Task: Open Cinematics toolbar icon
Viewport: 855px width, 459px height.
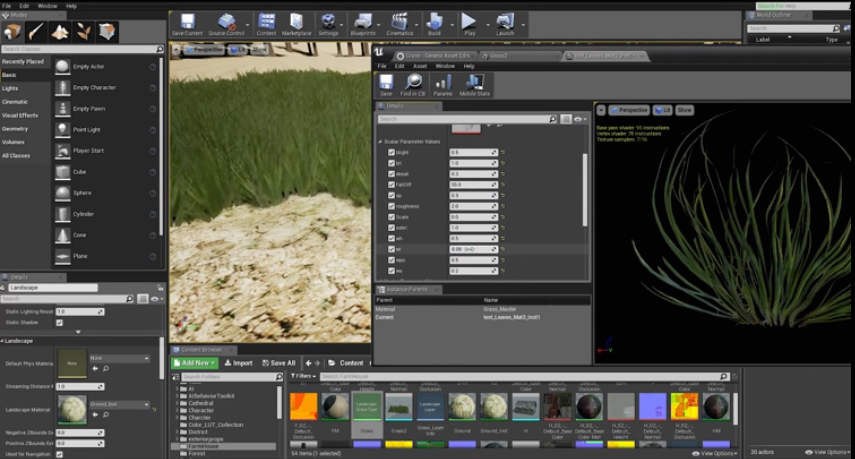Action: click(400, 25)
